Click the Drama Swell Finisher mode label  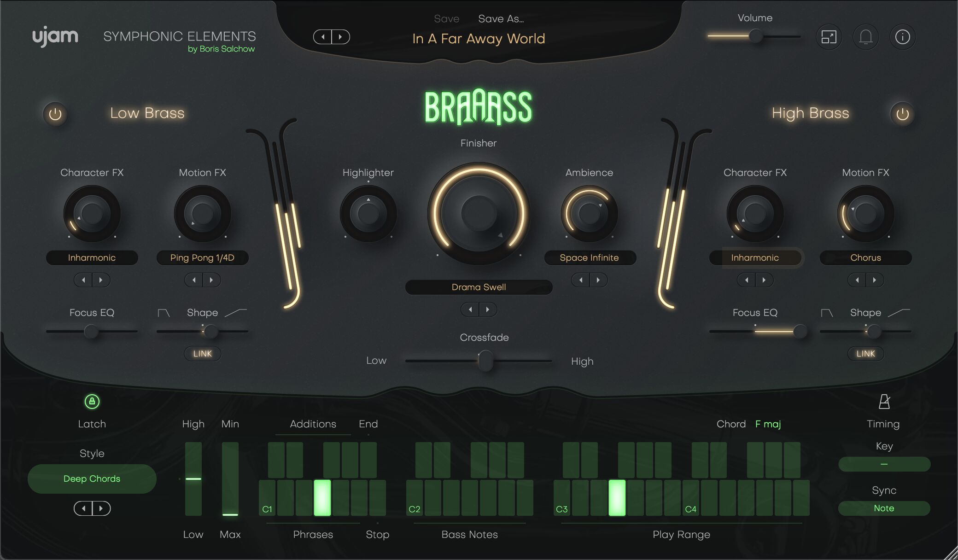(479, 287)
